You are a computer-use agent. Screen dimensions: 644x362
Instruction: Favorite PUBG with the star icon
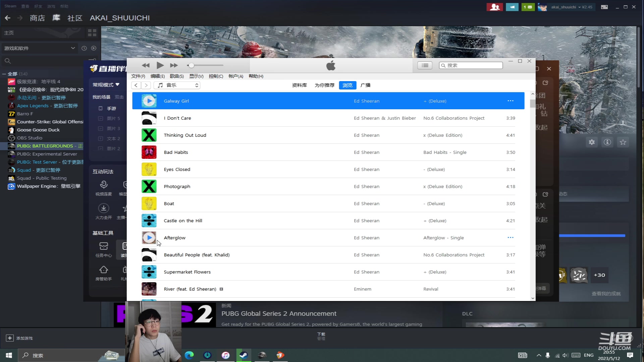point(623,142)
